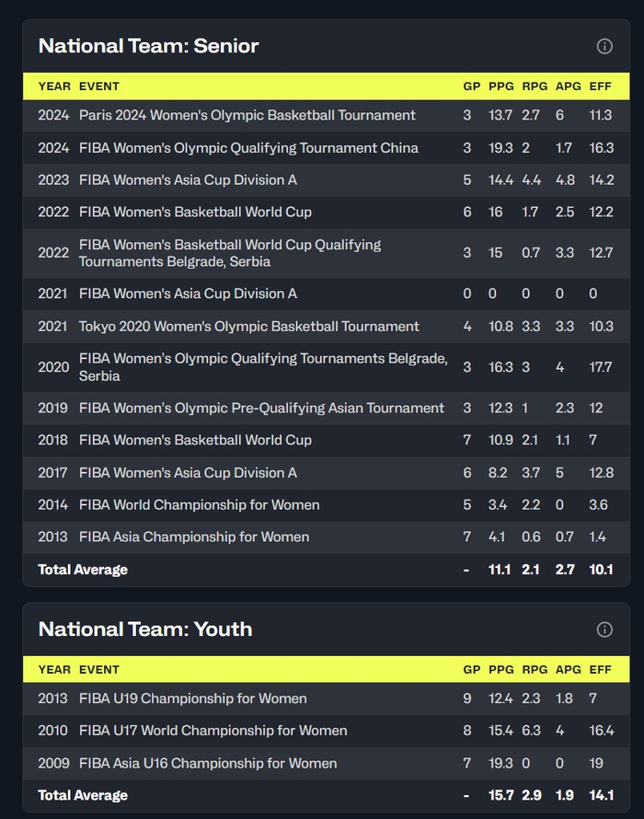The height and width of the screenshot is (819, 644).
Task: Open Paris 2024 Women's Olympic Basketball Tournament
Action: click(247, 115)
